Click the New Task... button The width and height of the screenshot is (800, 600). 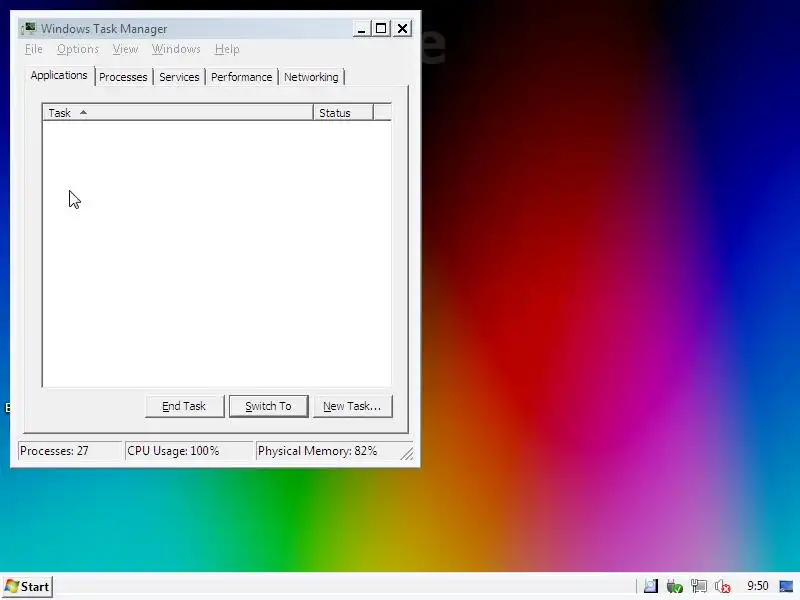point(353,406)
